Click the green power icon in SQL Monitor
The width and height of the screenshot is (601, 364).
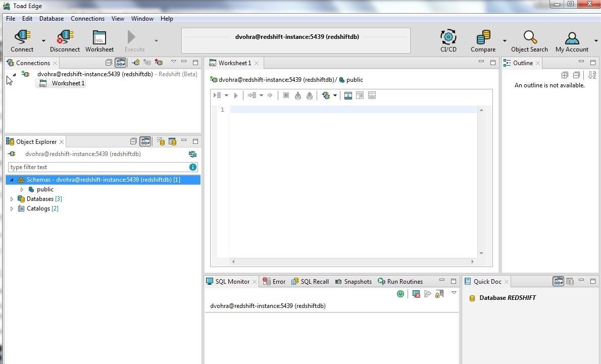[400, 293]
